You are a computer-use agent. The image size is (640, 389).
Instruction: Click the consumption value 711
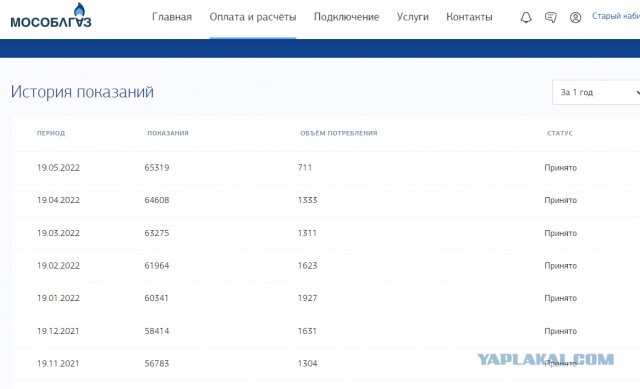pyautogui.click(x=305, y=168)
